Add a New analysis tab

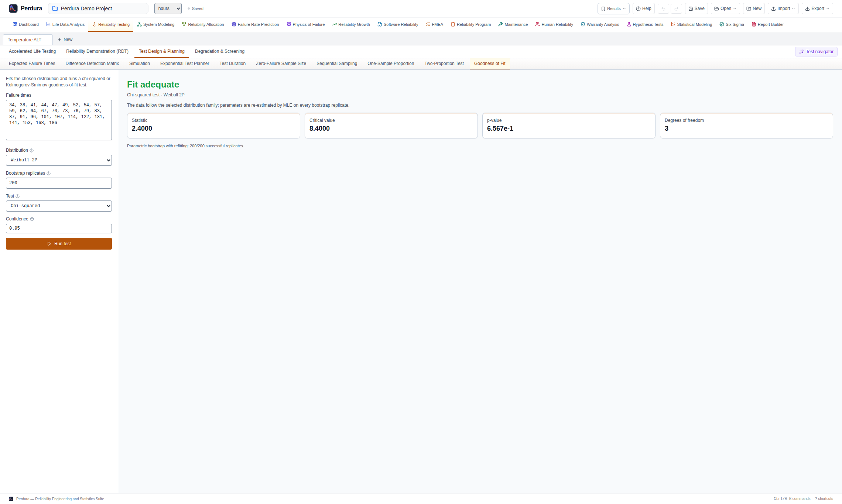(x=65, y=40)
